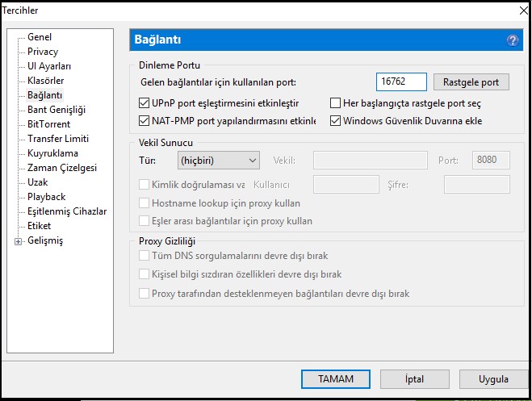Open Etiket settings

(39, 226)
